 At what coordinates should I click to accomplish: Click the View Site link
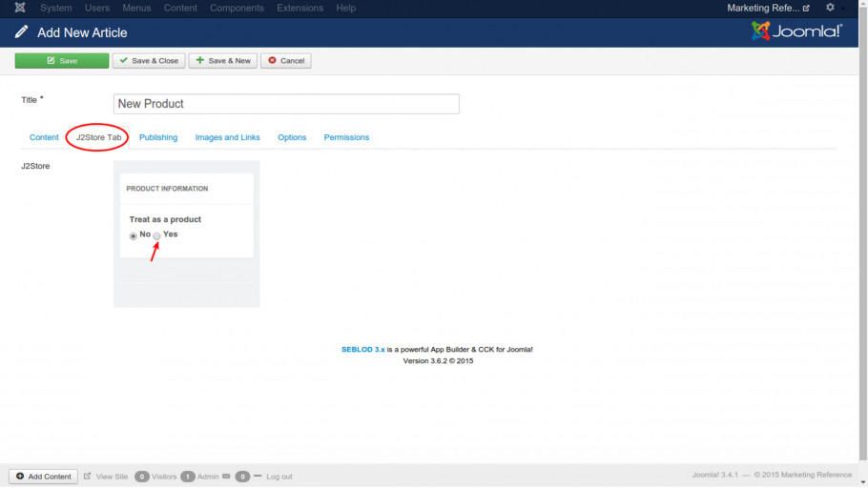112,477
